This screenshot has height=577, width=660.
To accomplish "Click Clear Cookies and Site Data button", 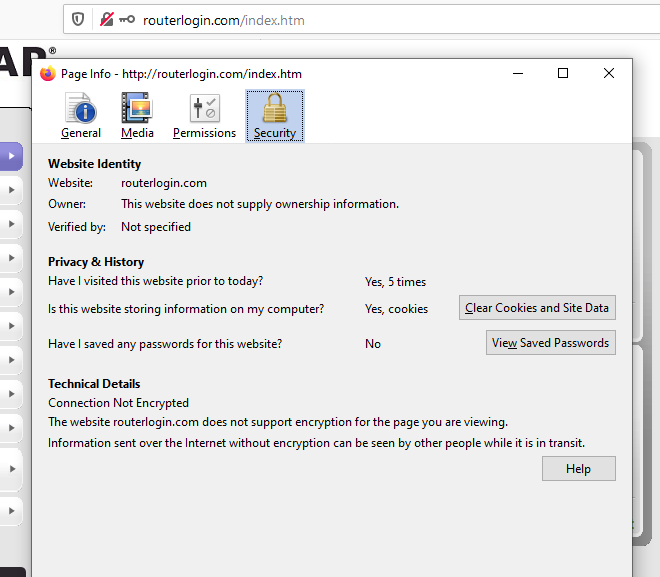I will coord(537,308).
